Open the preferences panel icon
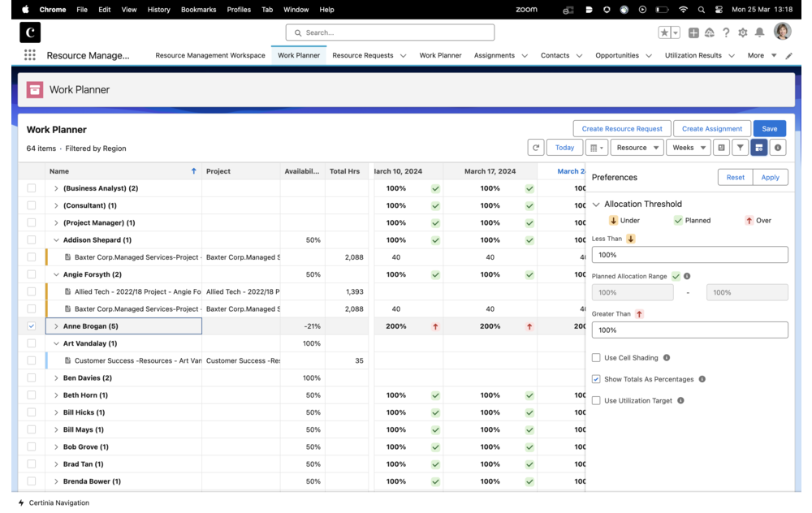Image resolution: width=812 pixels, height=513 pixels. pos(760,147)
